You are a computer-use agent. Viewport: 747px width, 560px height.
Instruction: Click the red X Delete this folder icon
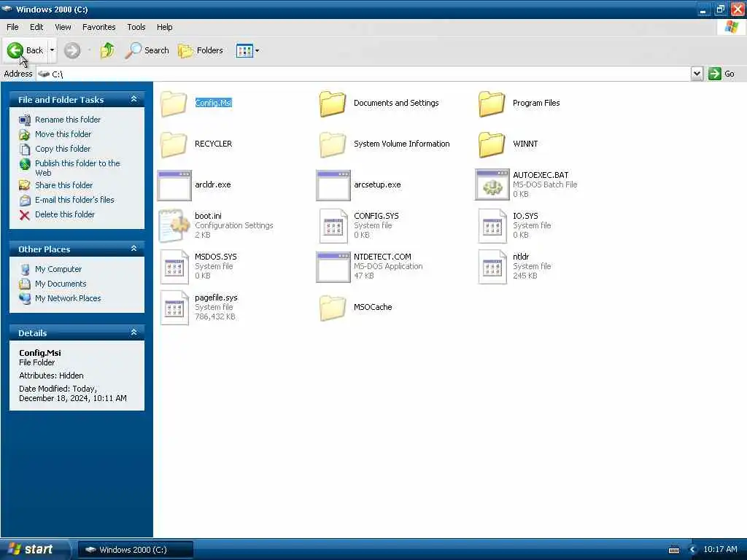(25, 215)
